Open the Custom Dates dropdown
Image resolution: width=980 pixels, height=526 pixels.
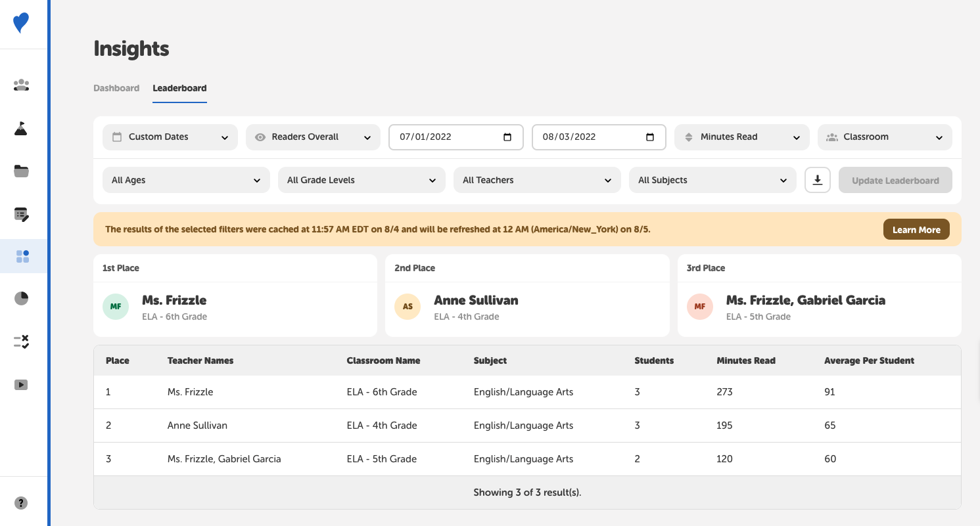(170, 137)
